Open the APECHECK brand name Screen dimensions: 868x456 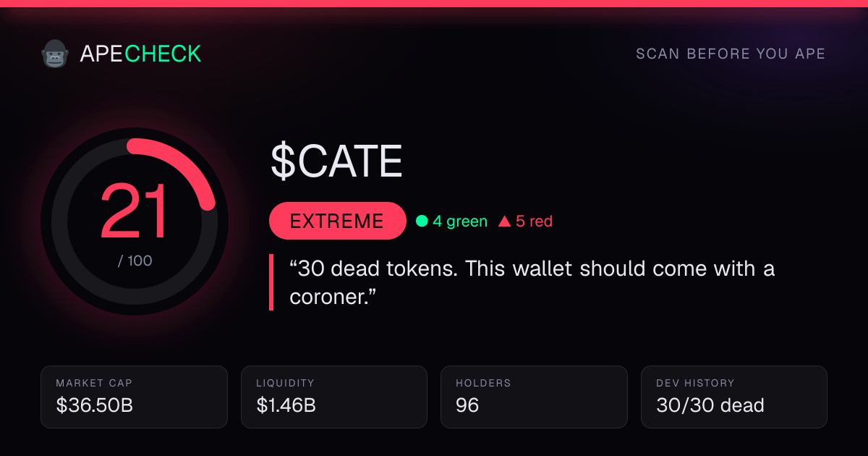140,54
